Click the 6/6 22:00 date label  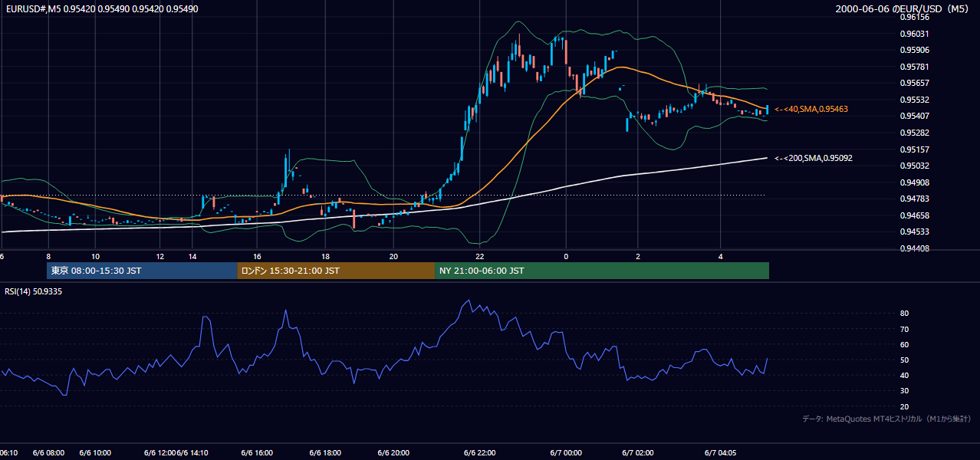[480, 453]
